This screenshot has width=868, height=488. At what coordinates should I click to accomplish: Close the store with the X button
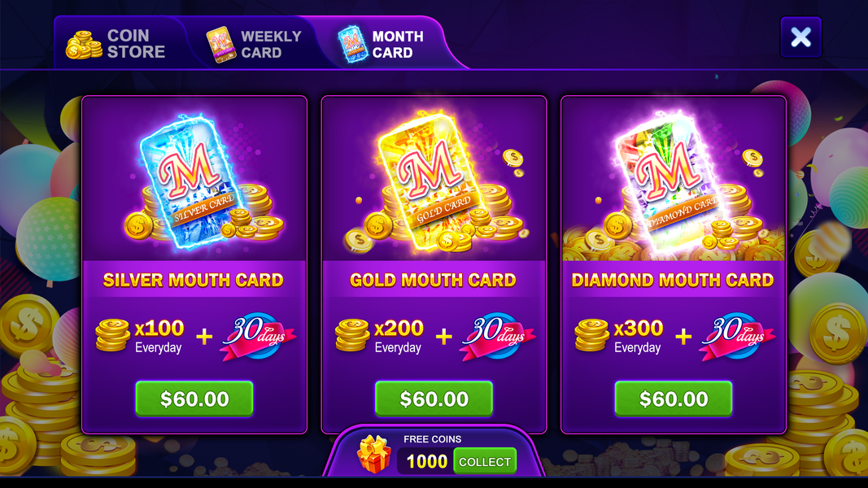click(800, 37)
